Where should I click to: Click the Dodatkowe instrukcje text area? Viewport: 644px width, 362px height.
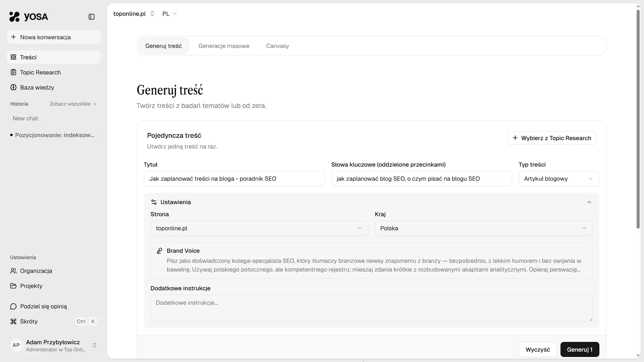(371, 308)
